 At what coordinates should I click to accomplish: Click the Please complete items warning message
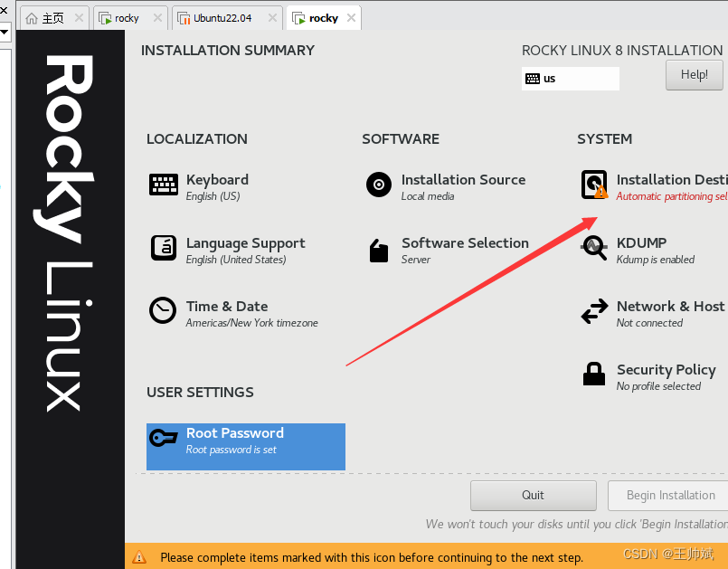[x=372, y=557]
